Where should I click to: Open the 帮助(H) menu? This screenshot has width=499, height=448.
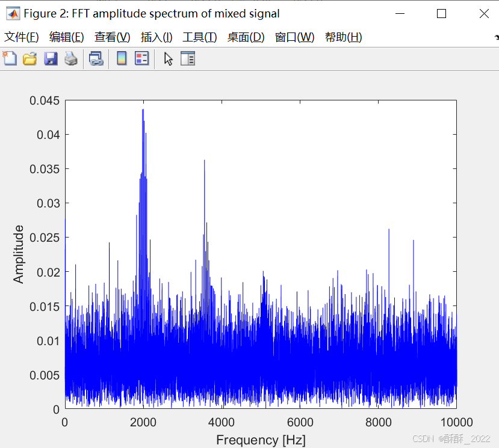click(343, 37)
